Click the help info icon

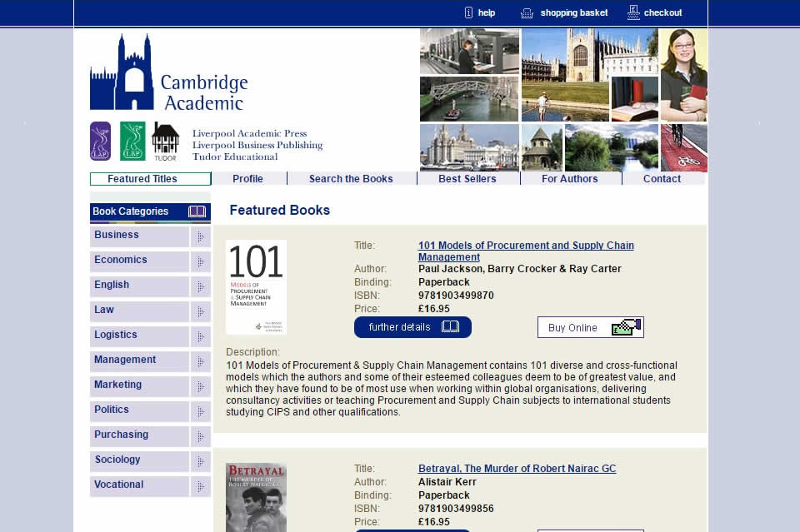pos(468,12)
